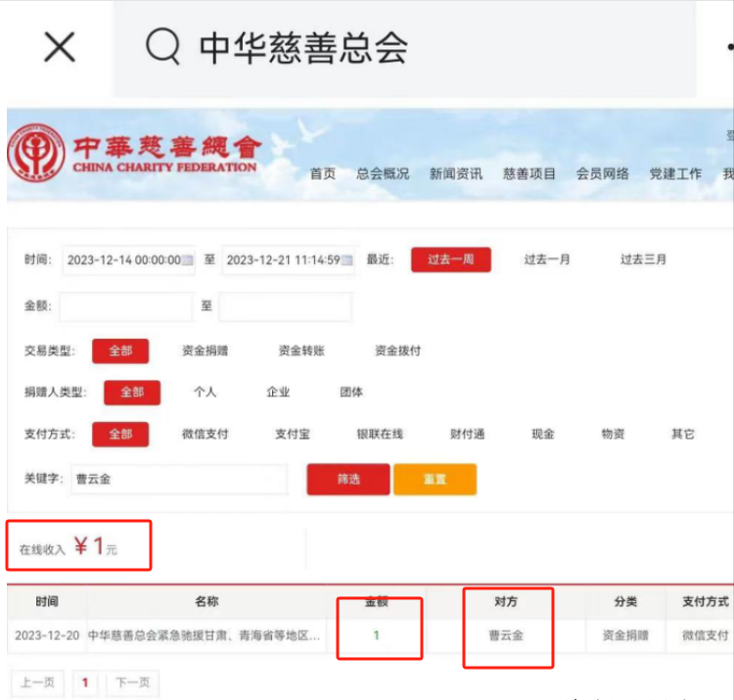This screenshot has height=700, width=734.
Task: Select 现金 payment method
Action: click(543, 434)
